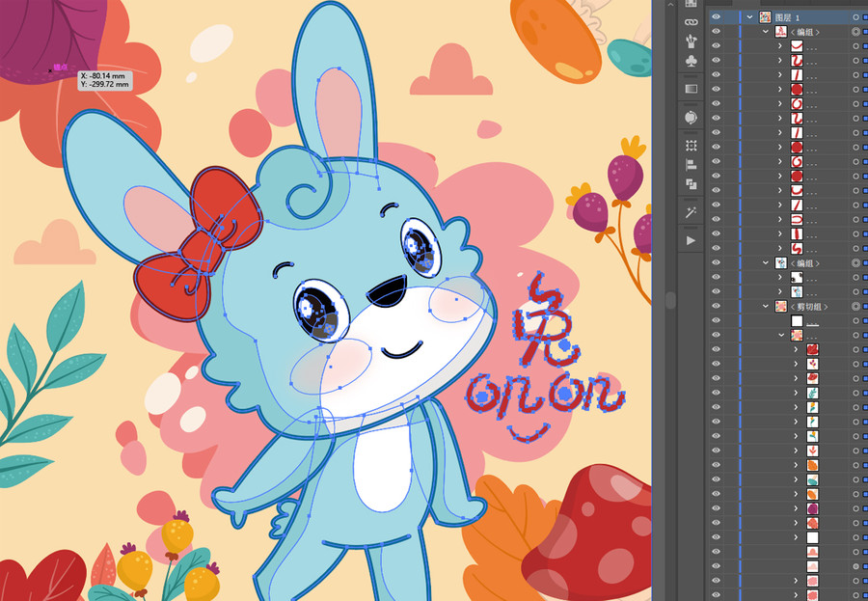Viewport: 868px width, 601px height.
Task: Click the teal mushroom thumbnail in layers
Action: point(812,479)
